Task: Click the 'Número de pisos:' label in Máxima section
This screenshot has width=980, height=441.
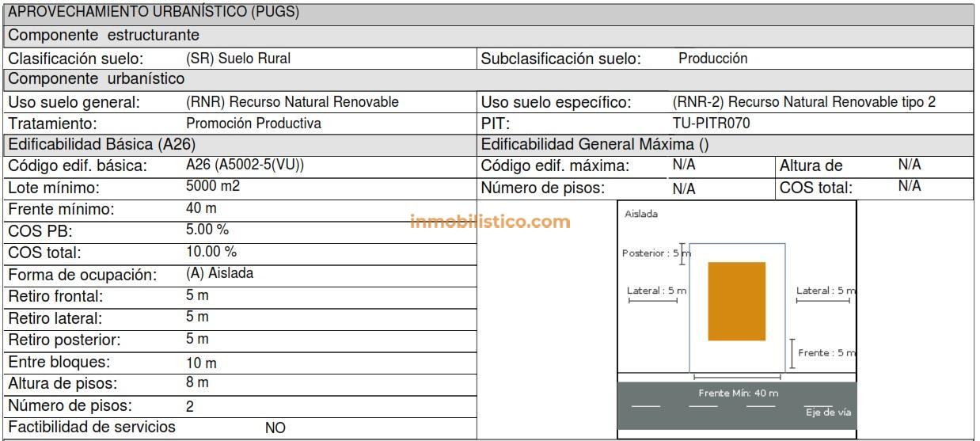Action: point(543,188)
